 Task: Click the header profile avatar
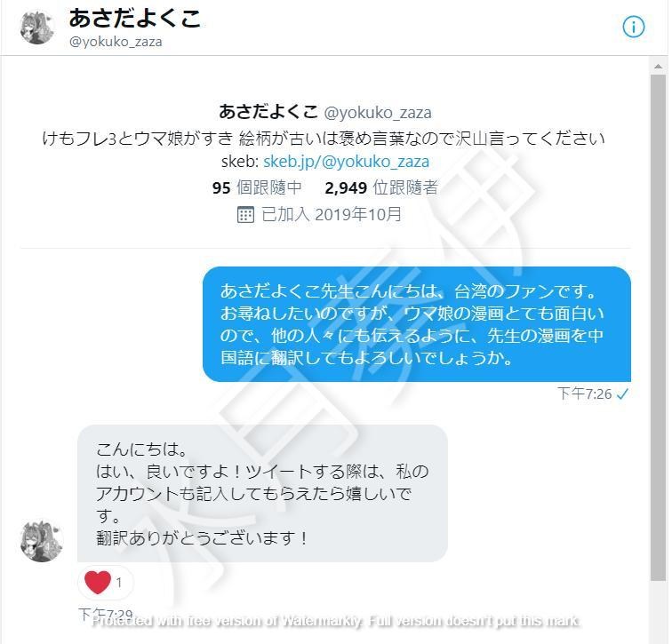click(36, 27)
